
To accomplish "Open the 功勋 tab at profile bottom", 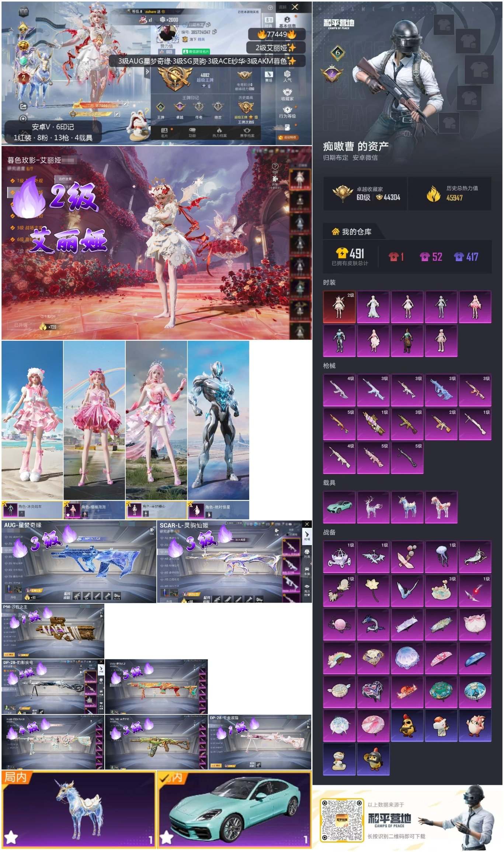I will [192, 133].
